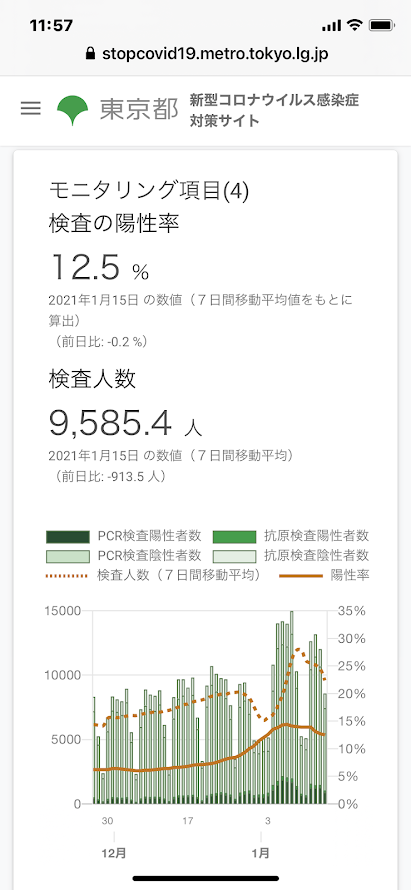Toggle PCR検査陰性者数 legend series
The image size is (411, 890).
tap(123, 555)
